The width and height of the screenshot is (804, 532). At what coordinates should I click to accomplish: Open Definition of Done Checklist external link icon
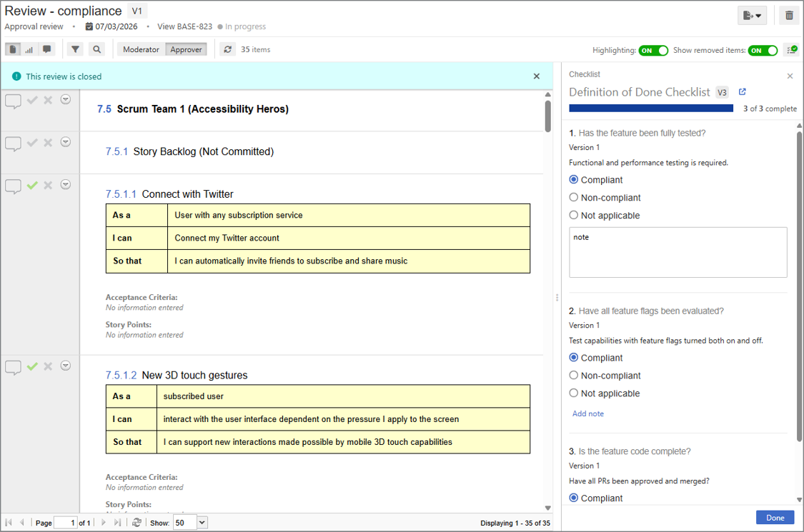[x=742, y=91]
